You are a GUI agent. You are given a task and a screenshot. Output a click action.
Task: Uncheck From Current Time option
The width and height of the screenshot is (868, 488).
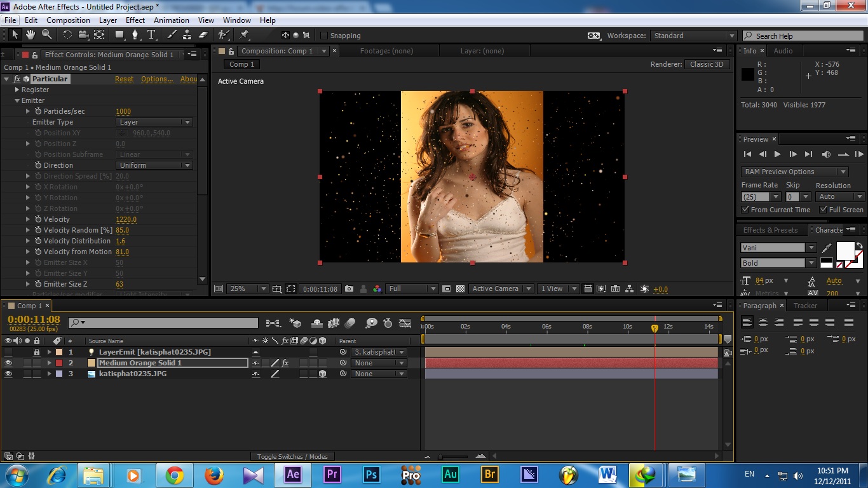(x=745, y=209)
